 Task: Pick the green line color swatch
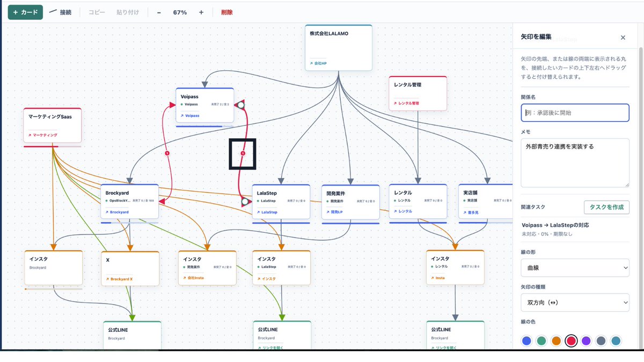pyautogui.click(x=541, y=341)
